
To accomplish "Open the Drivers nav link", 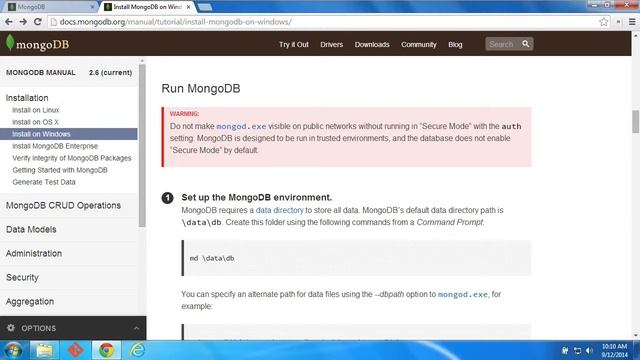I will (x=331, y=44).
